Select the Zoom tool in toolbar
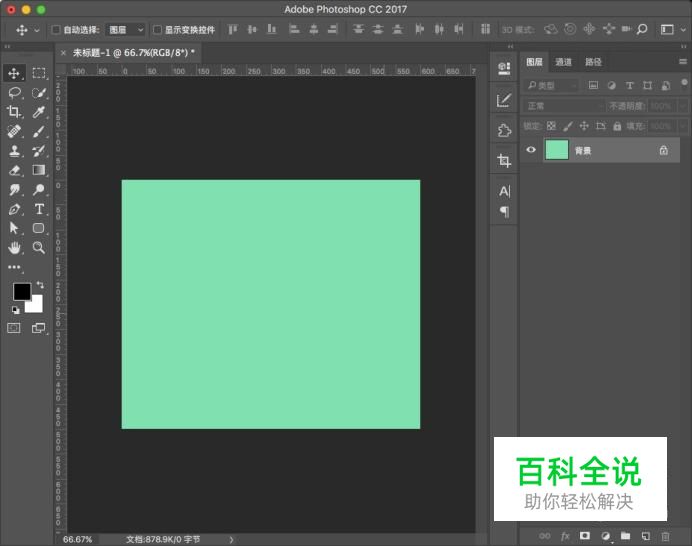 39,247
